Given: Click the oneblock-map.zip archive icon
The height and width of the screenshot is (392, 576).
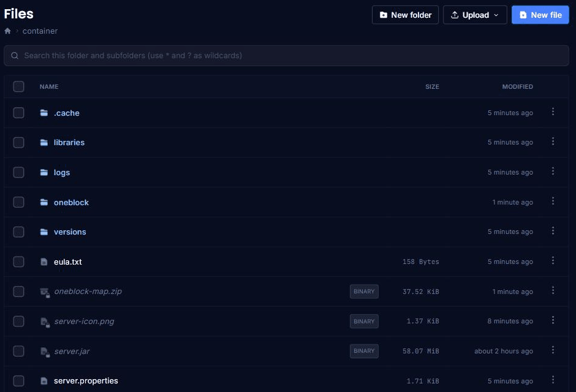Looking at the screenshot, I should [x=45, y=292].
